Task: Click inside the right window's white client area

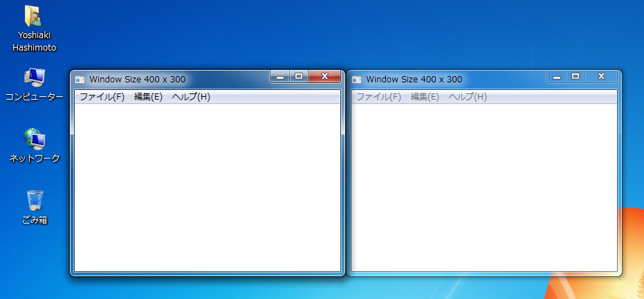Action: [484, 188]
